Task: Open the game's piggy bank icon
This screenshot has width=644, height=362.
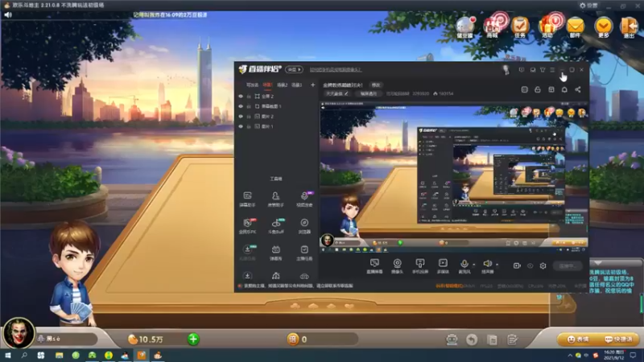Action: click(465, 27)
